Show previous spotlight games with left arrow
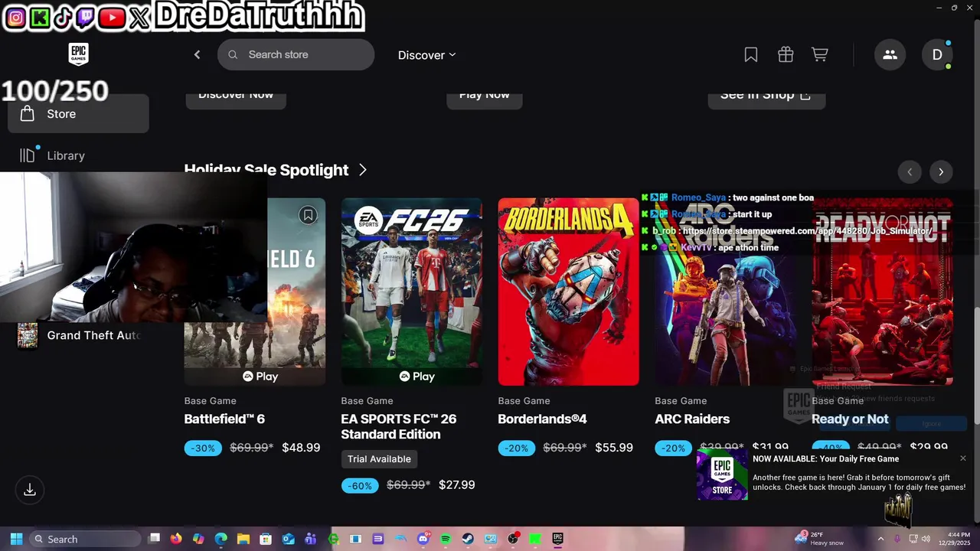 click(x=910, y=172)
